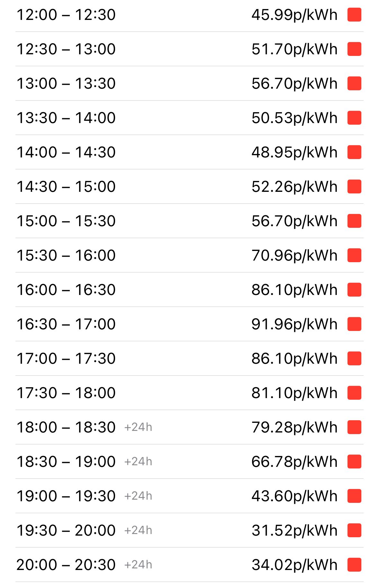Tap the red marker beside 48.95p/kWh
This screenshot has width=379, height=588.
(354, 152)
